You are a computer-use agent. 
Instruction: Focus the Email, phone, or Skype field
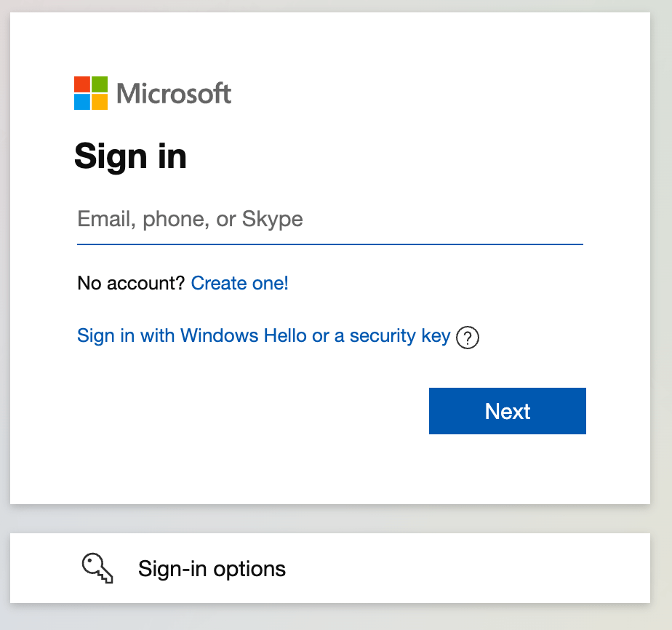330,220
